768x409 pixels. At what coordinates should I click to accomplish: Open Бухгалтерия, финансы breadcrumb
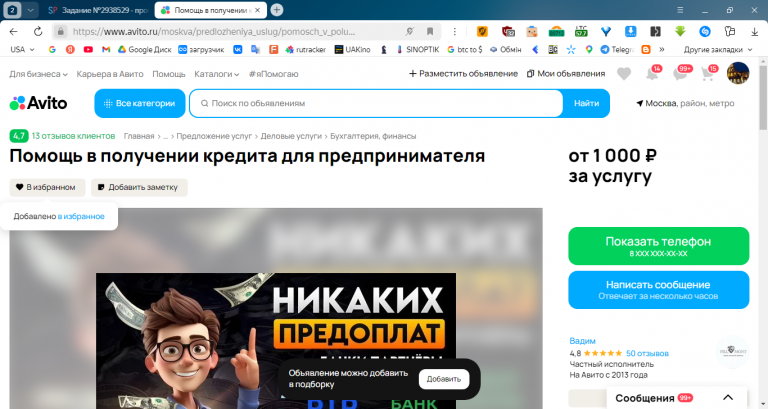[373, 136]
